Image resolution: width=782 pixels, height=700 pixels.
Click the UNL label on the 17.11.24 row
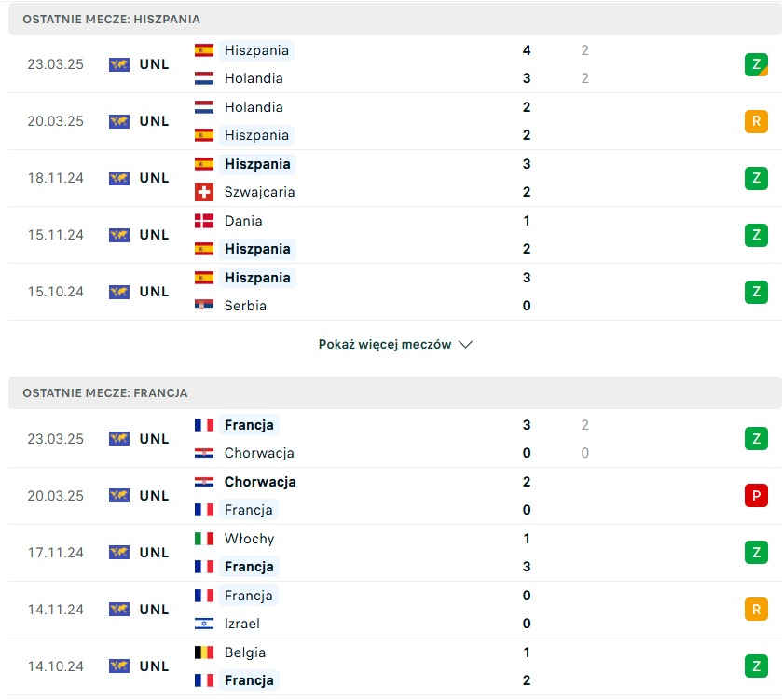(154, 553)
